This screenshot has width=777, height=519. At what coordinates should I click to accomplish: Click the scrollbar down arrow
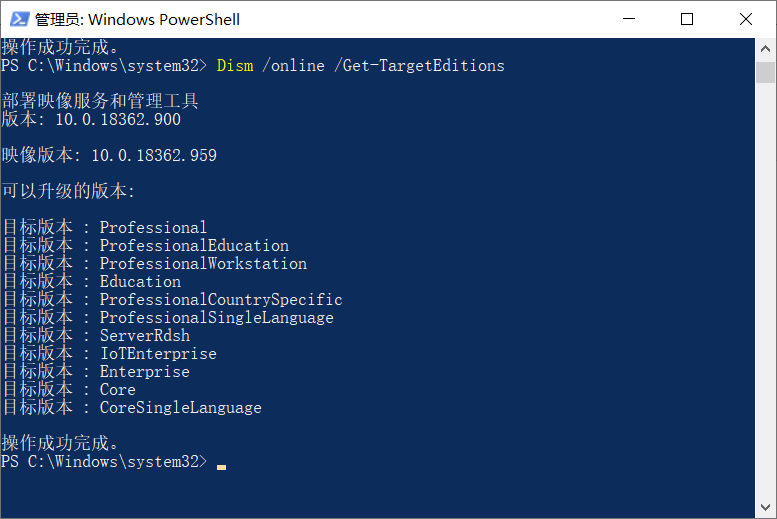point(765,507)
